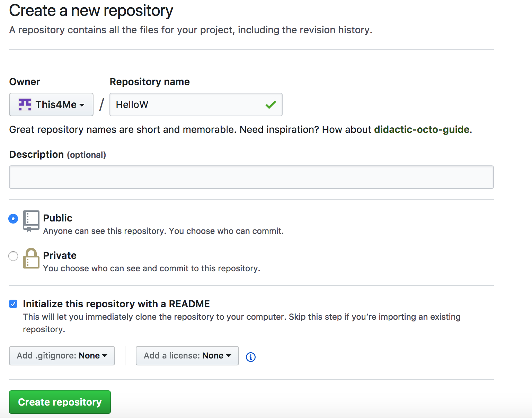
Task: Click the Public repository book icon
Action: tap(31, 221)
